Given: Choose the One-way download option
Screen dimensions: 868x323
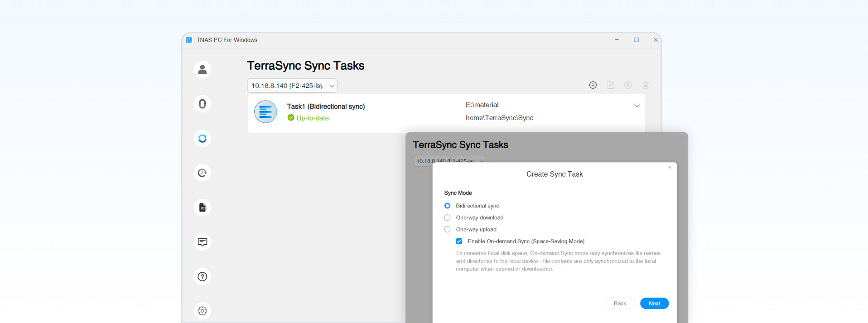Looking at the screenshot, I should tap(447, 217).
